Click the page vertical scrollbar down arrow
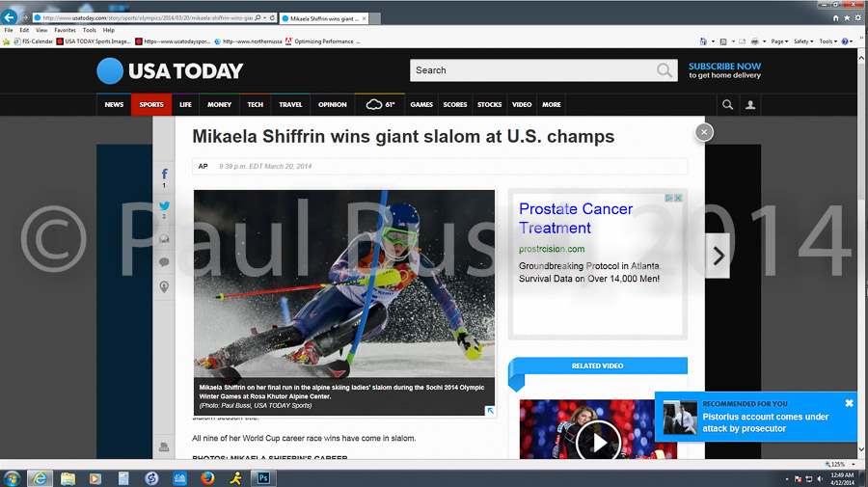 click(x=861, y=450)
